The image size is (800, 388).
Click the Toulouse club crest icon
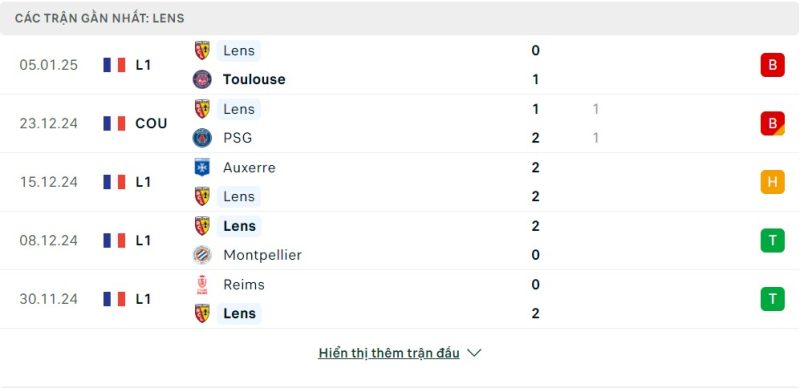coord(202,79)
